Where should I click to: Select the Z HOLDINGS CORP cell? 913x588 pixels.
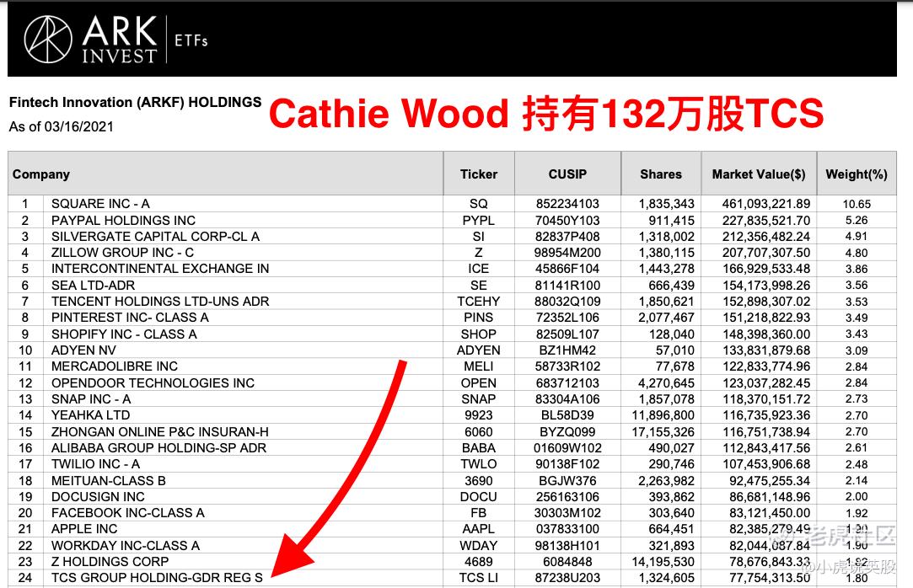tap(243, 562)
